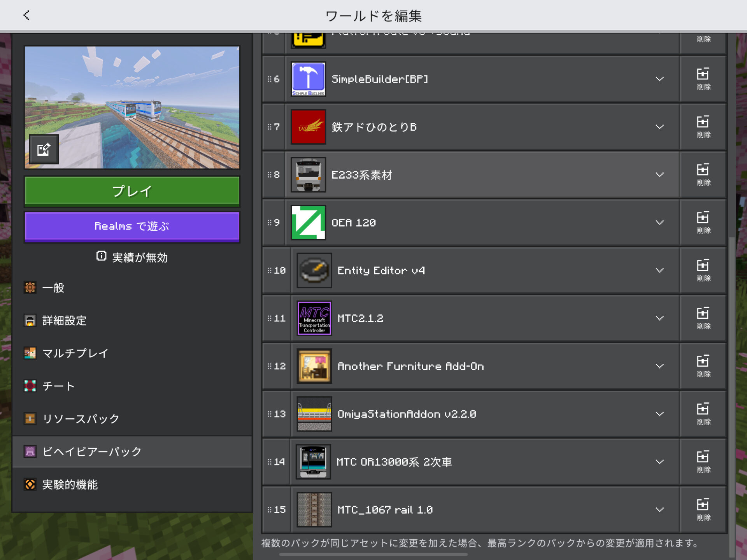This screenshot has height=560, width=747.
Task: Switch to 実験的機能 section
Action: click(70, 485)
